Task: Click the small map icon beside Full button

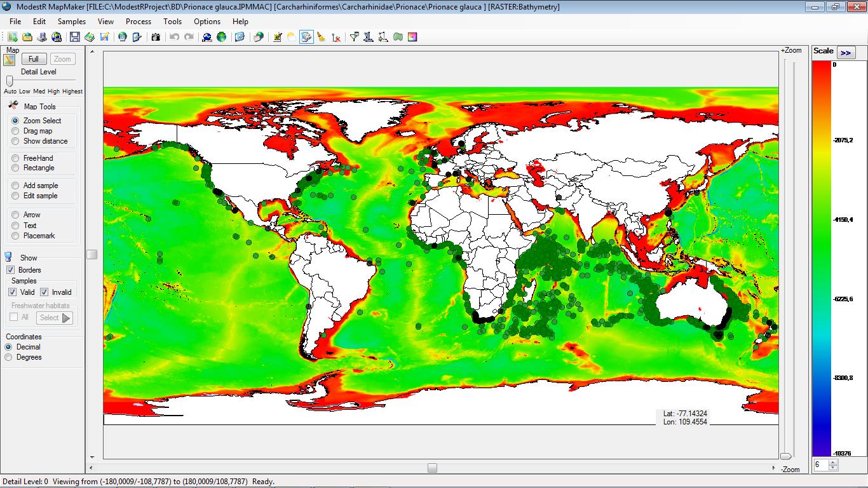Action: pos(10,59)
